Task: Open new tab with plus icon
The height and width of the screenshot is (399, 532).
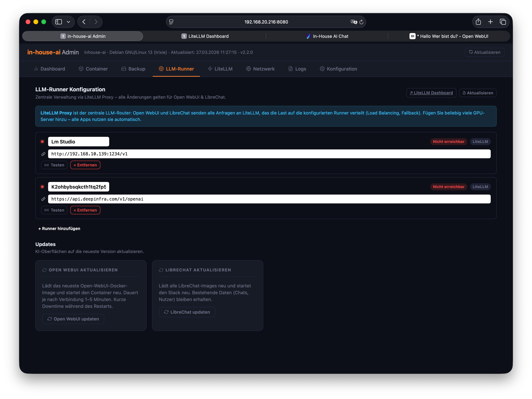Action: [490, 22]
